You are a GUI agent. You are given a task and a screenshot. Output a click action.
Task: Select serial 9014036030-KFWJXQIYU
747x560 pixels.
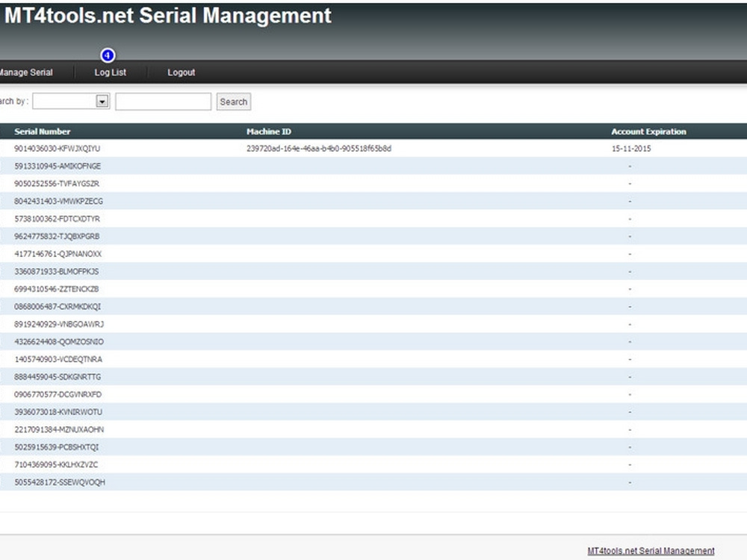point(58,149)
